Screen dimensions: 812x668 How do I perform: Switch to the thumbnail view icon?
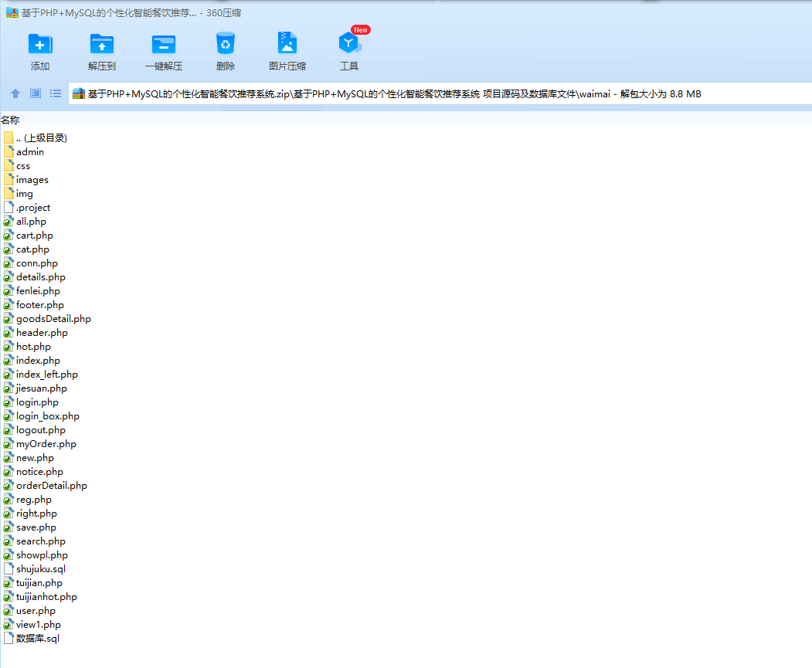tap(36, 93)
